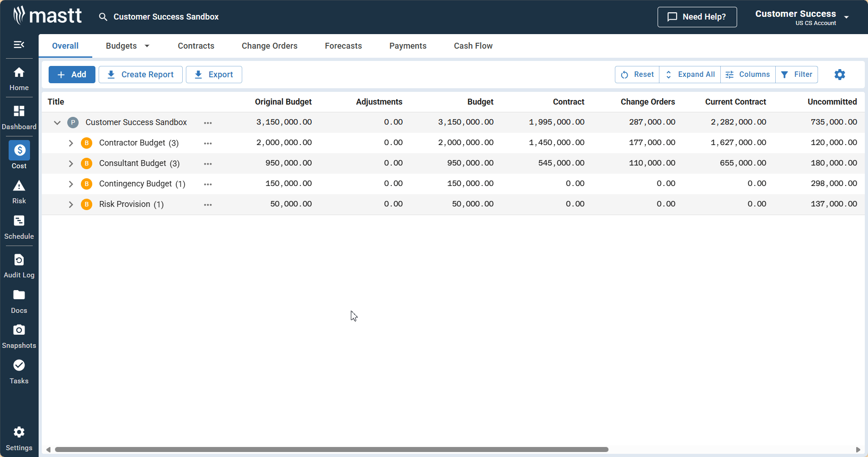Click Need Help? button
Image resolution: width=868 pixels, height=457 pixels.
tap(697, 17)
